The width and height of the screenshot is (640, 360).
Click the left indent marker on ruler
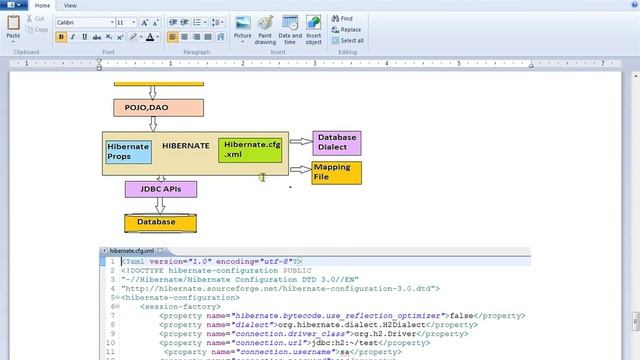point(99,64)
